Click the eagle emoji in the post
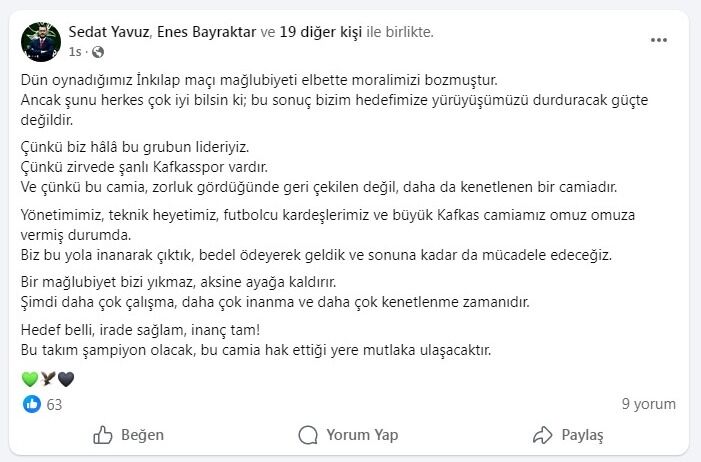This screenshot has width=701, height=462. tap(48, 378)
